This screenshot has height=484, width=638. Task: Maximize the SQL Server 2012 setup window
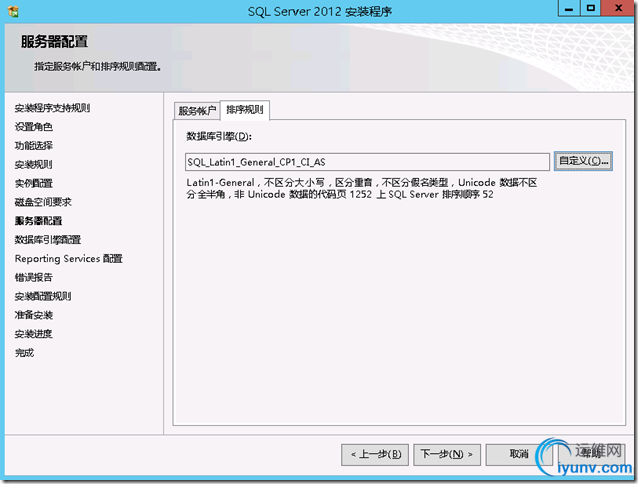590,8
